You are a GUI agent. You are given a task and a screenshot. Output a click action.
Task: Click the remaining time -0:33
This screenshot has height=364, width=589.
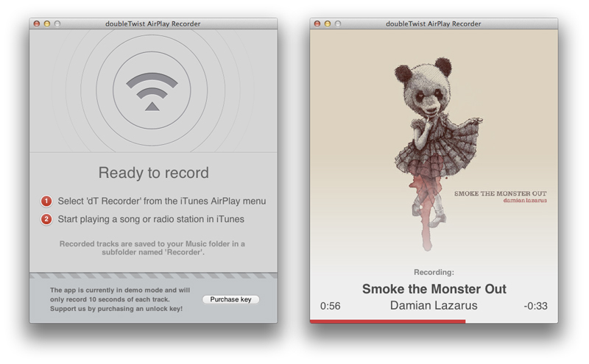(535, 306)
